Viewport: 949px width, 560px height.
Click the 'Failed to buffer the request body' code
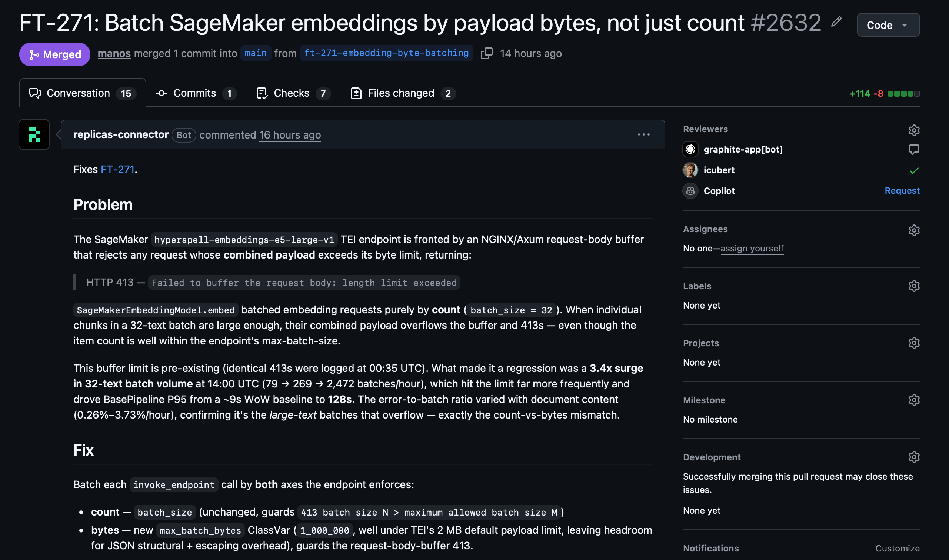[x=304, y=283]
